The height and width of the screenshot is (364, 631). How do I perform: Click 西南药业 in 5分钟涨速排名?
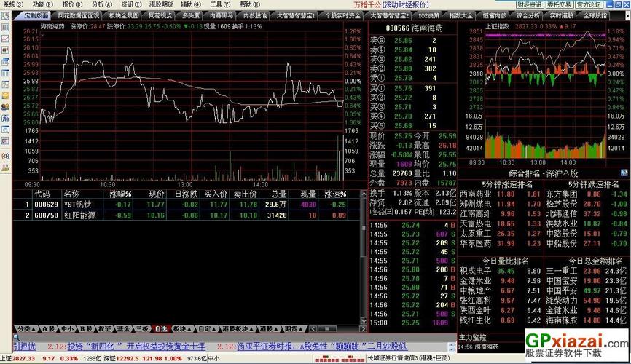pos(475,194)
